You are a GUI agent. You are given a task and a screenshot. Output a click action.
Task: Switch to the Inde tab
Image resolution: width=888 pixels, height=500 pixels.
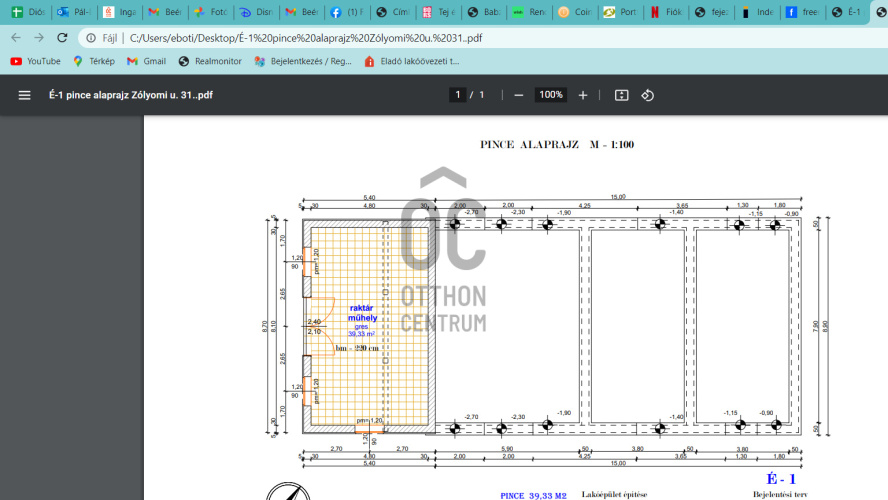click(757, 12)
